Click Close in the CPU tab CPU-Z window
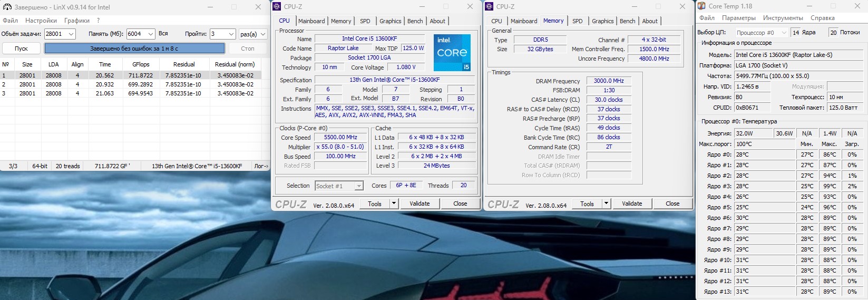Image resolution: width=868 pixels, height=300 pixels. point(460,204)
